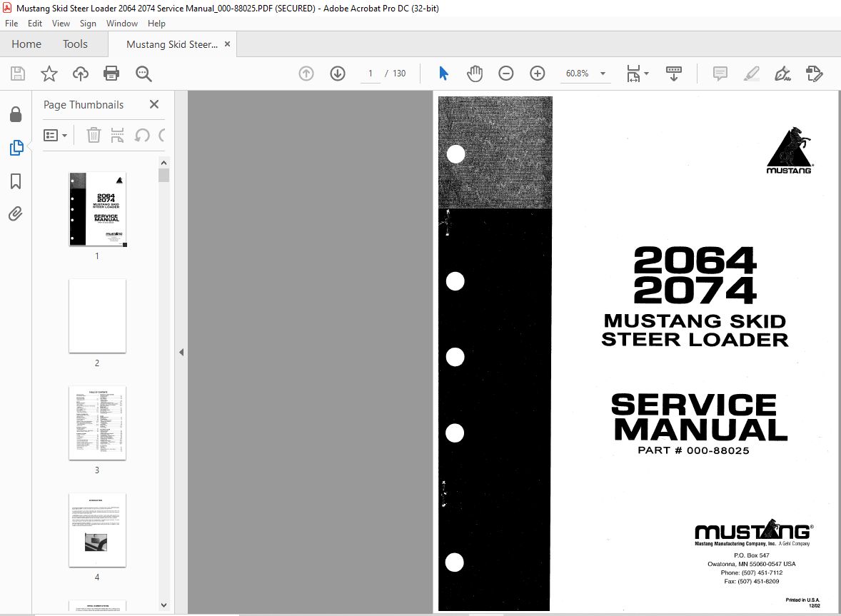This screenshot has width=841, height=616.
Task: Open Find text magnifier icon
Action: tap(143, 74)
